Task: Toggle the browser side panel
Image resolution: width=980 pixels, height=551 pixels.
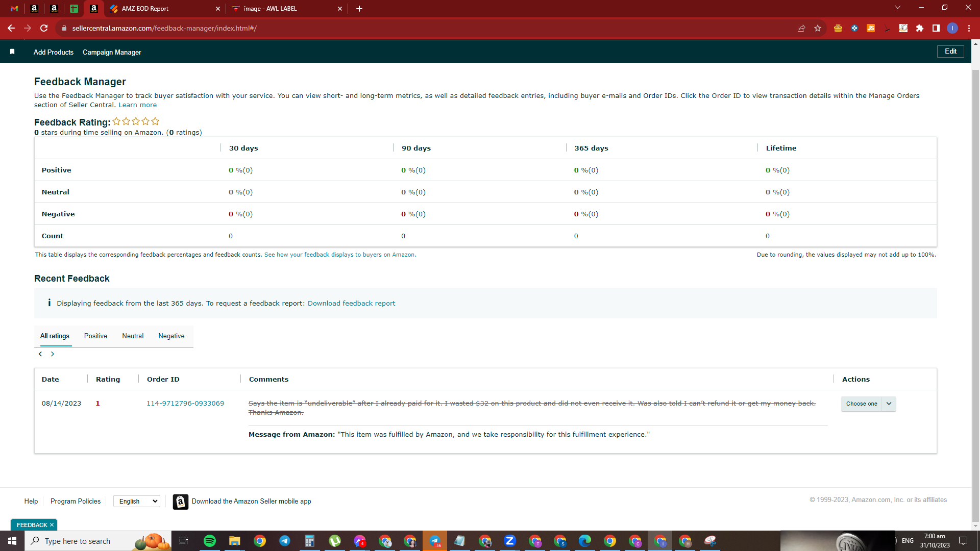Action: (936, 29)
